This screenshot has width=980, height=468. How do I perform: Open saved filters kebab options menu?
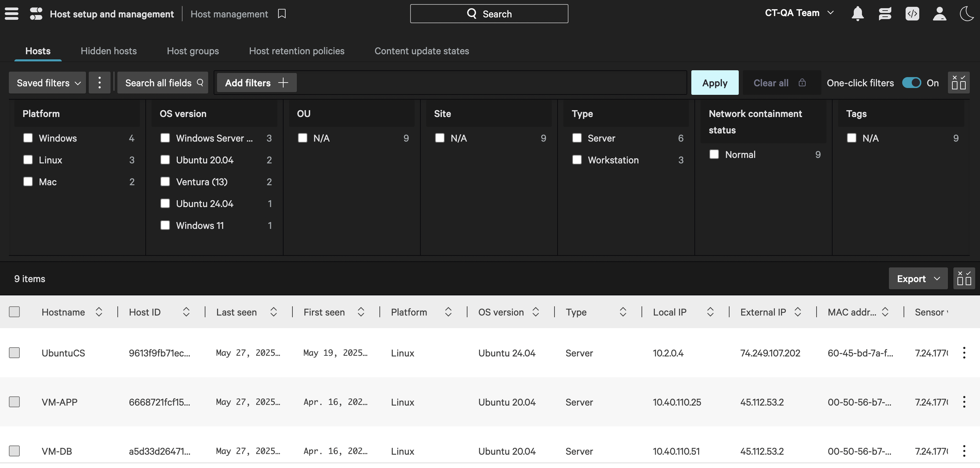pyautogui.click(x=99, y=83)
